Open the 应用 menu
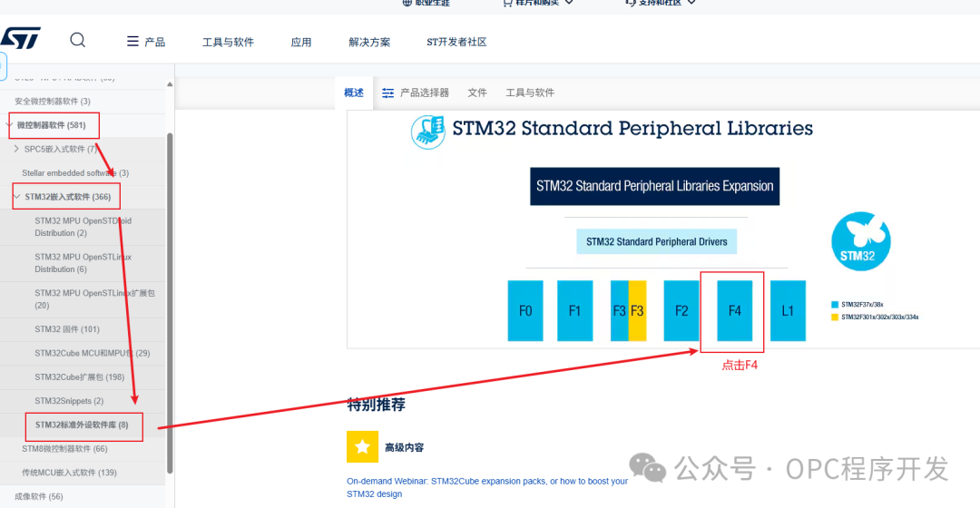 [x=300, y=42]
